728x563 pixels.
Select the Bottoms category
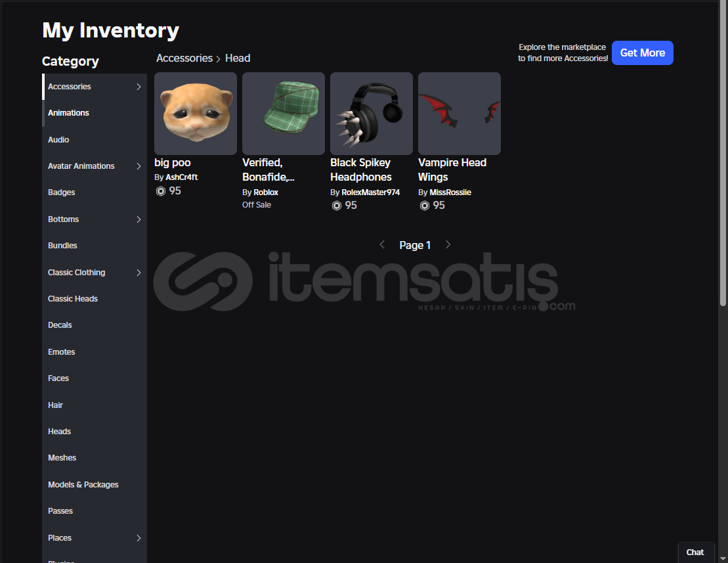click(95, 219)
